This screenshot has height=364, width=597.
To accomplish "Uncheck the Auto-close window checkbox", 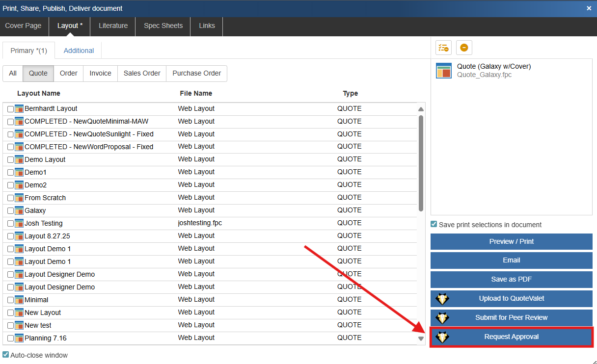I will [6, 355].
